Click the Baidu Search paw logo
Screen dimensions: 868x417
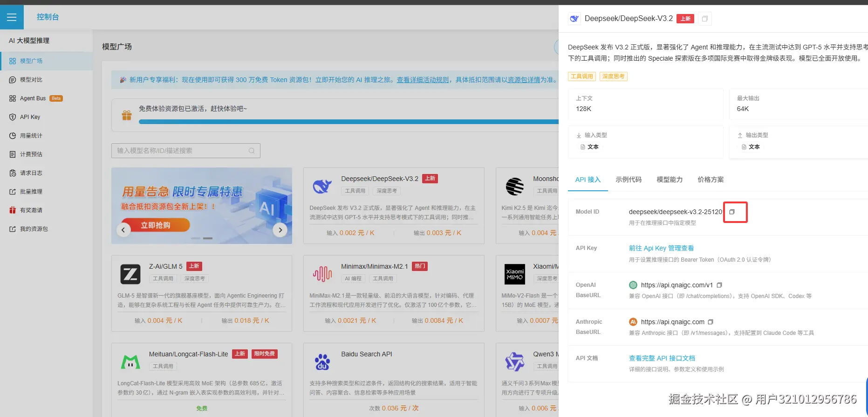click(322, 362)
